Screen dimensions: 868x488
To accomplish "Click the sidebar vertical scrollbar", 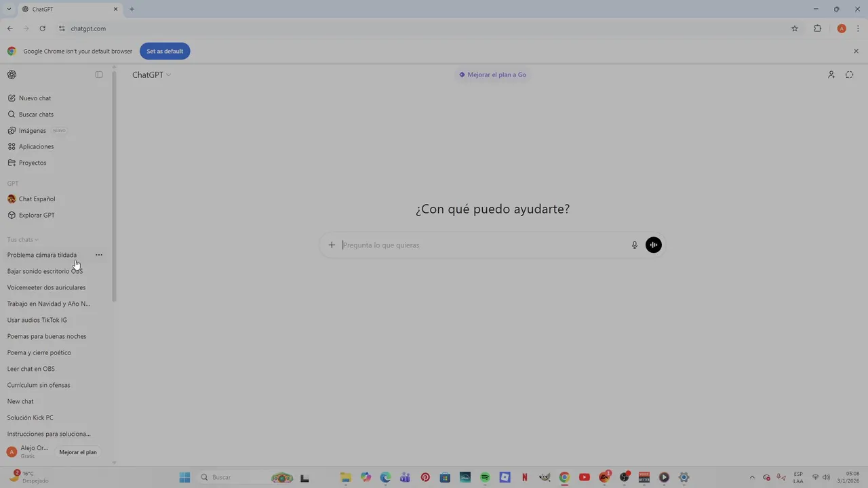I will click(x=114, y=186).
